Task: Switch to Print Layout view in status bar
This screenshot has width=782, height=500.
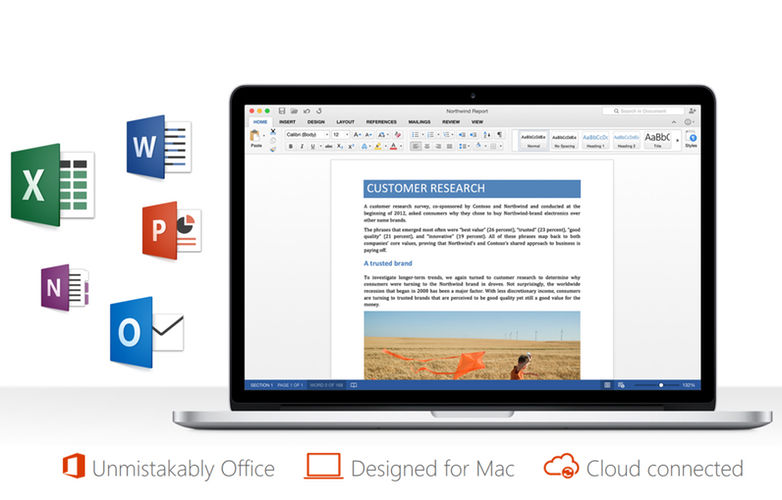Action: (x=607, y=385)
